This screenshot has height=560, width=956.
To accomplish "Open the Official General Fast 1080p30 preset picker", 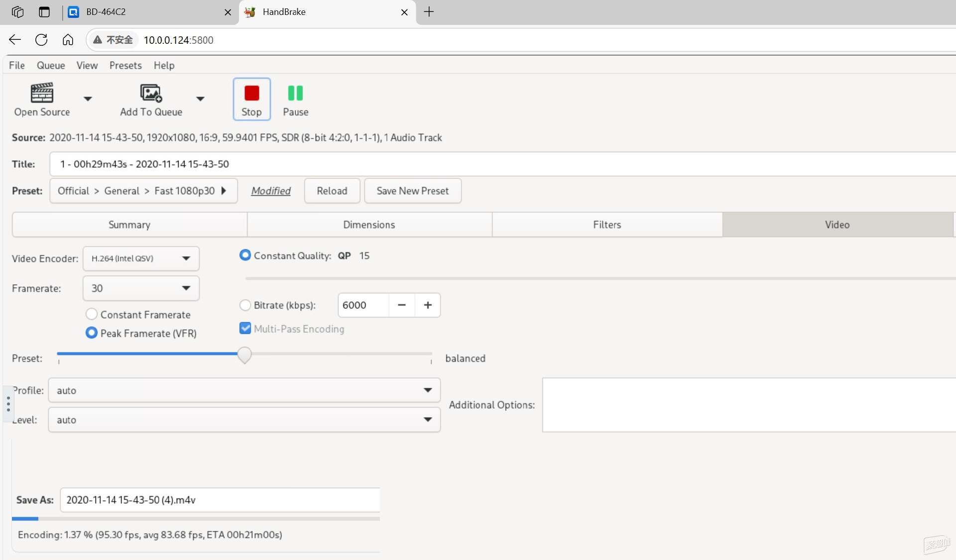I will tap(143, 191).
